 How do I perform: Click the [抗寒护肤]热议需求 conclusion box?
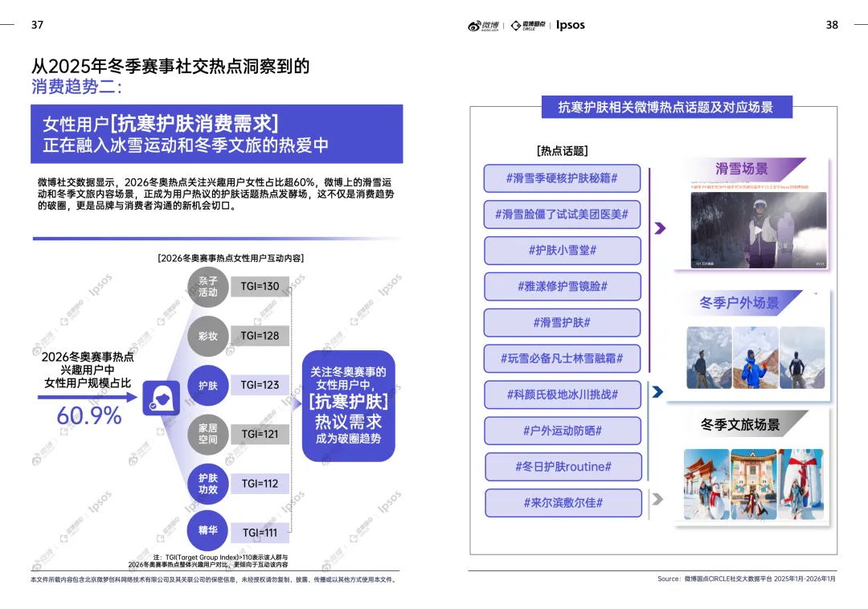pyautogui.click(x=348, y=406)
